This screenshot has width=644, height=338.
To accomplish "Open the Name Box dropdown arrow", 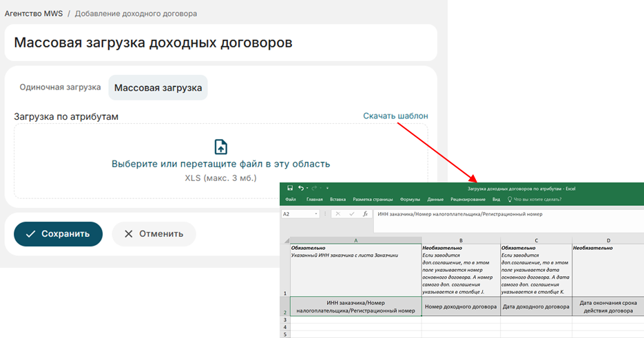I will (316, 214).
